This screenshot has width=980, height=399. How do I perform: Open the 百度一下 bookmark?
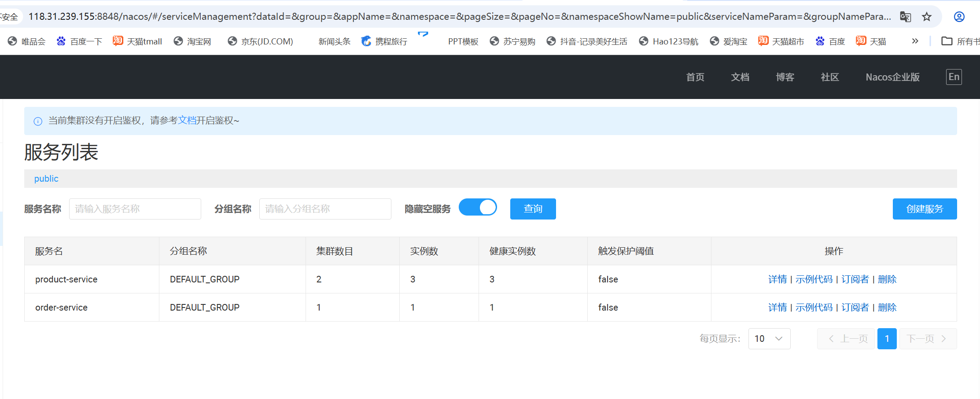80,41
